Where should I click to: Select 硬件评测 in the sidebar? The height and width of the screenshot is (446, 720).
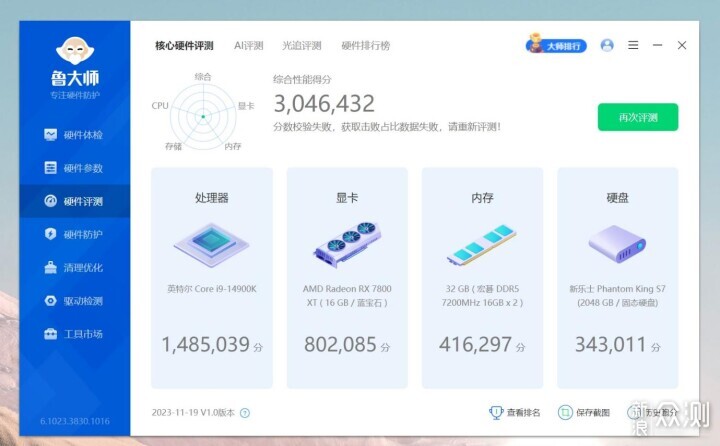[74, 201]
